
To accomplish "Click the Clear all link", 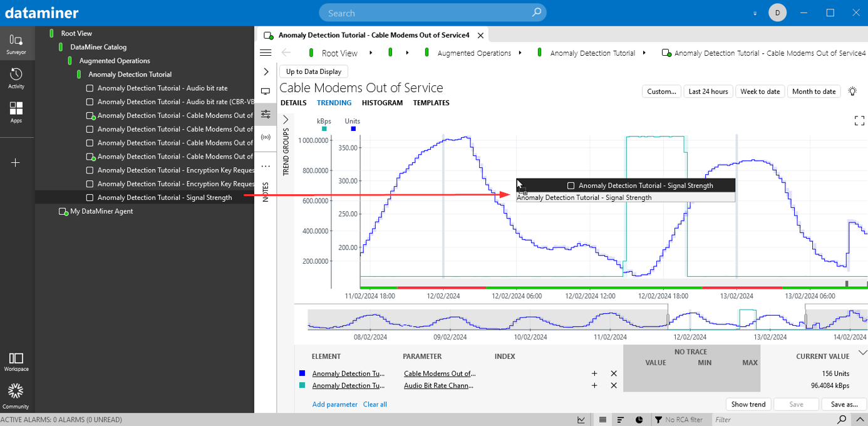I will 375,405.
